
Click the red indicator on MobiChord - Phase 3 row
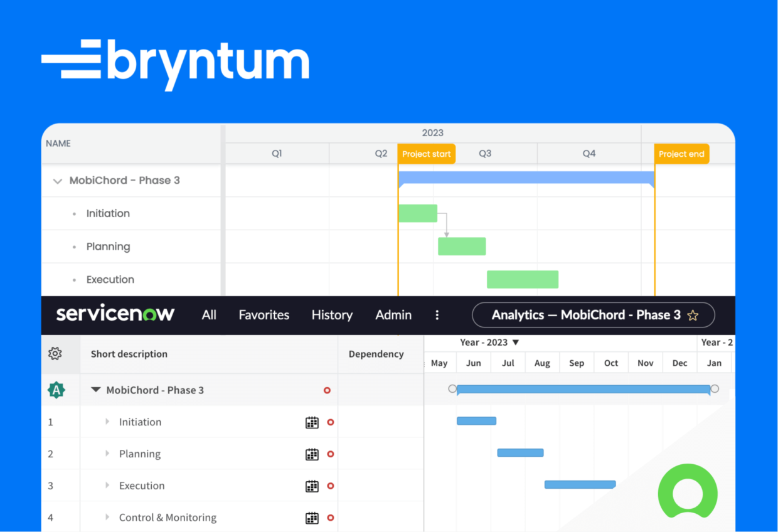327,390
